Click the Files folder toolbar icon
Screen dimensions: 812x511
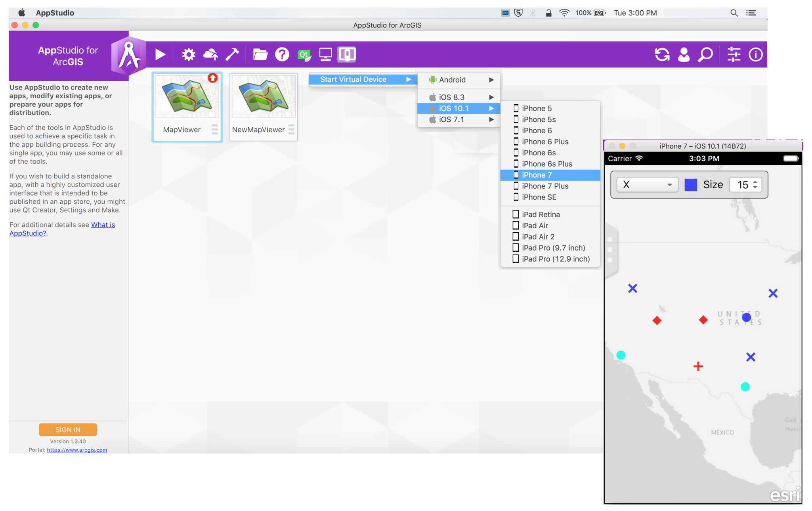click(260, 54)
